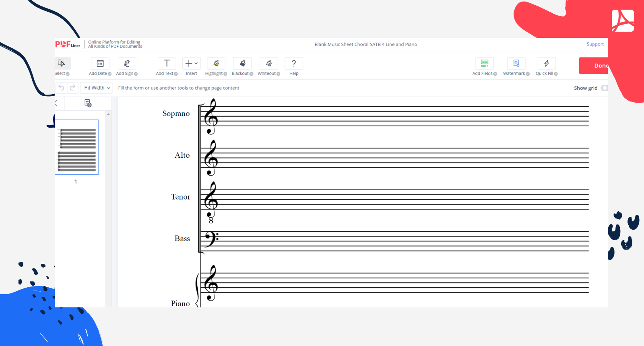This screenshot has width=644, height=346.
Task: Click the 'Fill the form' hint text
Action: (x=179, y=88)
